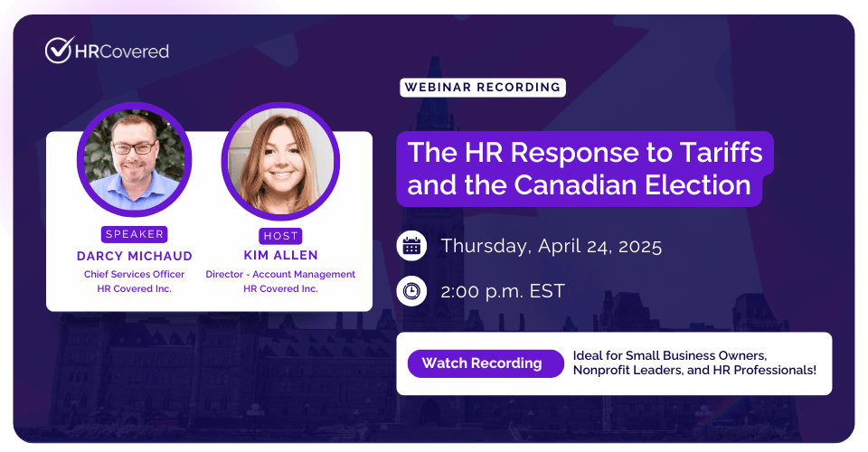Click the calendar icon beside the date
This screenshot has width=868, height=452.
point(411,246)
